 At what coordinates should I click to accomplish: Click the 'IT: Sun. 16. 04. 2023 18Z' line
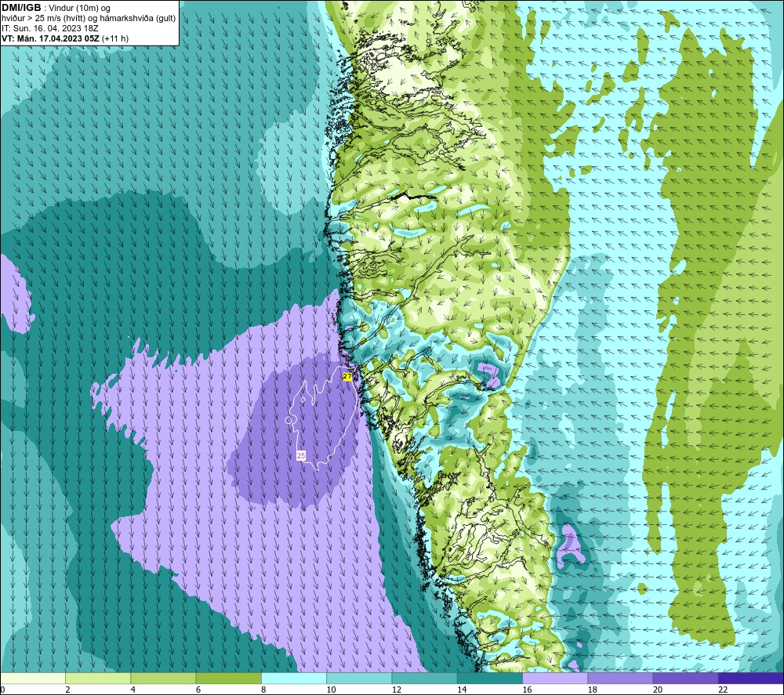click(x=50, y=28)
